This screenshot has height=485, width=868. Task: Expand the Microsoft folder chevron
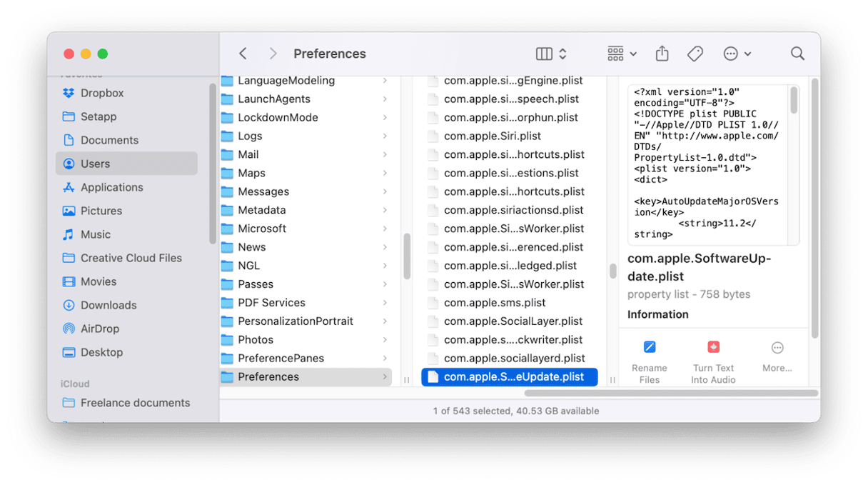coord(385,229)
